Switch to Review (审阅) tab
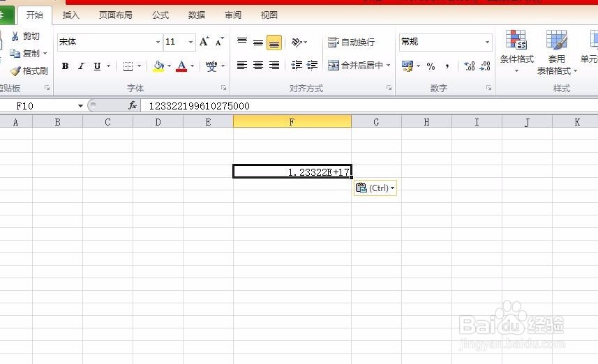598x364 pixels. (x=232, y=15)
